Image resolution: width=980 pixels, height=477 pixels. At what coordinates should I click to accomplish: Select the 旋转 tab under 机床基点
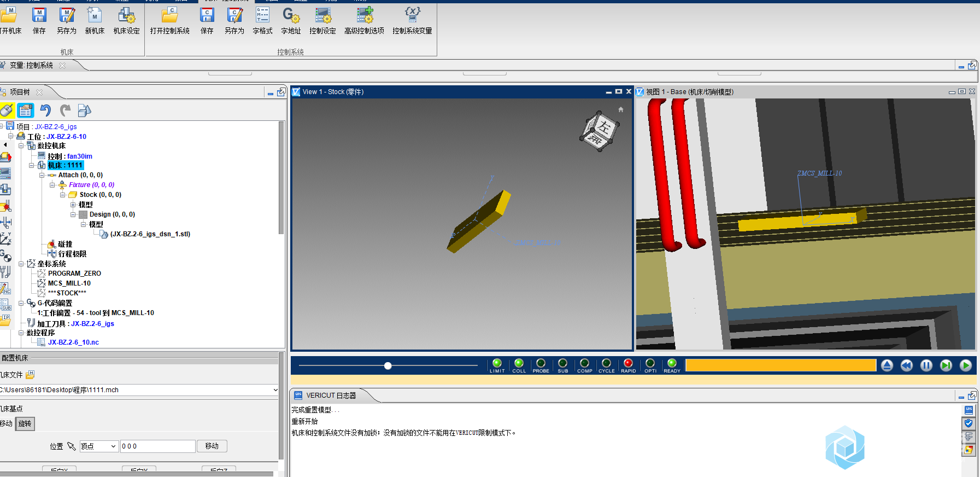pyautogui.click(x=25, y=423)
